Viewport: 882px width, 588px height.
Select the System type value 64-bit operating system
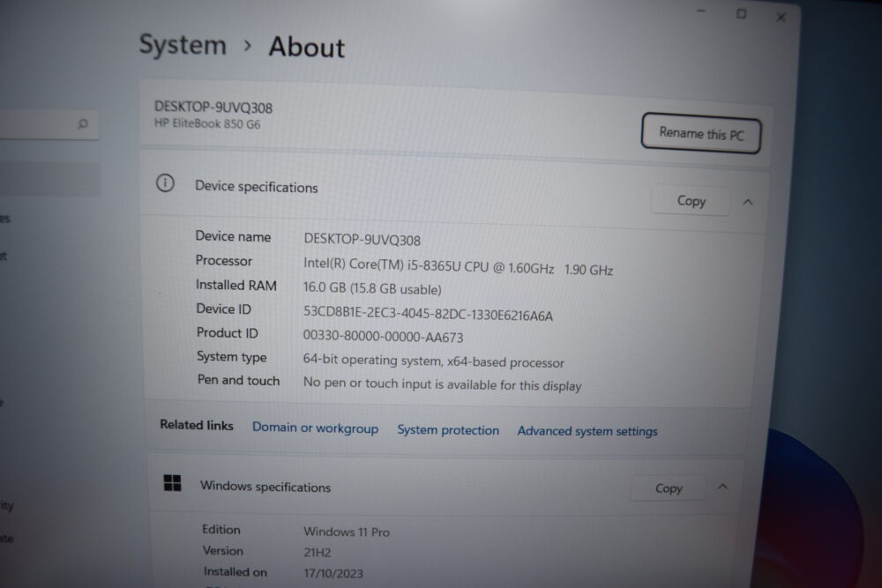[434, 361]
